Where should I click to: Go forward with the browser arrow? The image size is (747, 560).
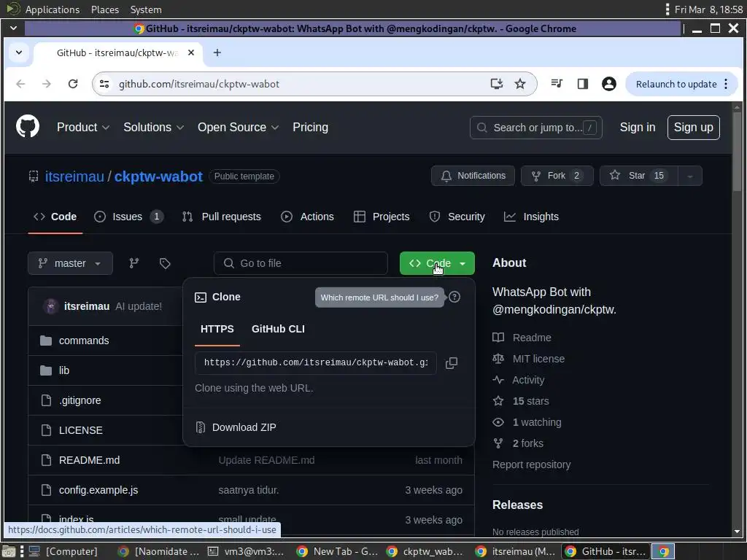click(x=47, y=84)
